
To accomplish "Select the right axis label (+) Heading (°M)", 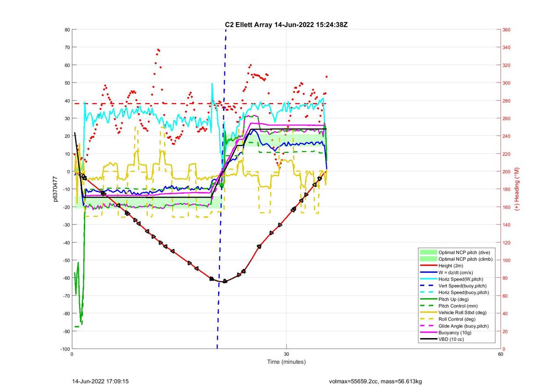I will 517,189.
